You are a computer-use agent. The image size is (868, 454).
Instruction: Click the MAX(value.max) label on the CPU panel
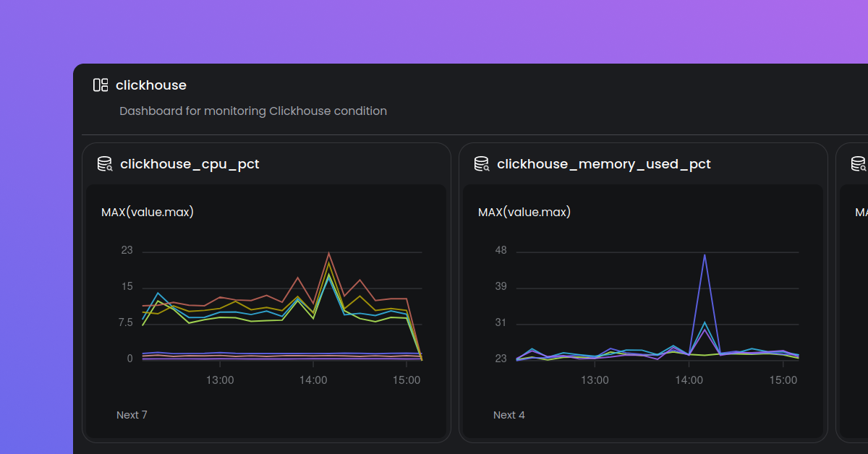[148, 211]
